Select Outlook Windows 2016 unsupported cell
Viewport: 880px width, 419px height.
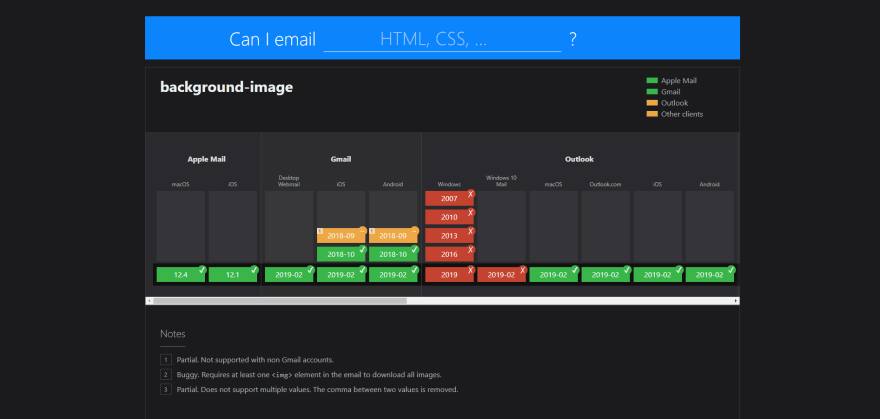[449, 254]
